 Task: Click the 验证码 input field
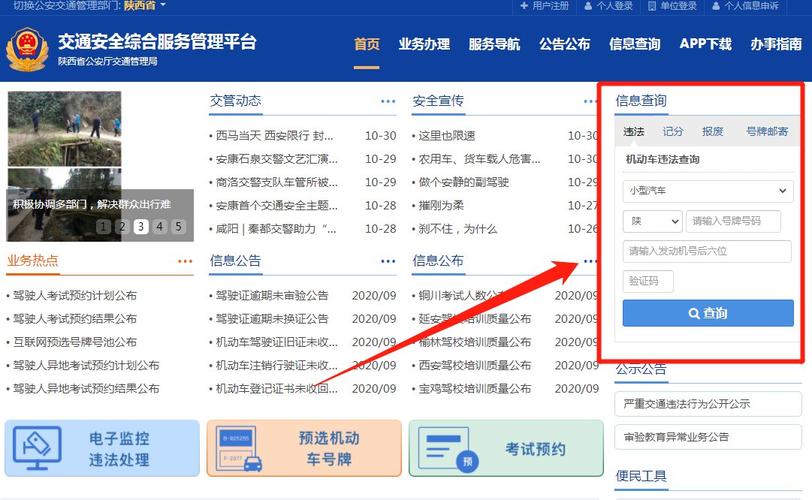tap(648, 282)
